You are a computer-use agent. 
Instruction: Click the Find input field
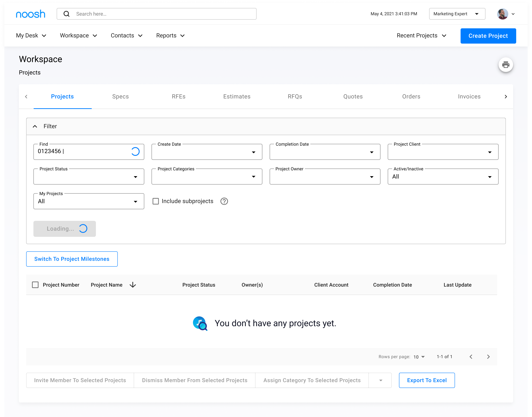click(x=83, y=152)
